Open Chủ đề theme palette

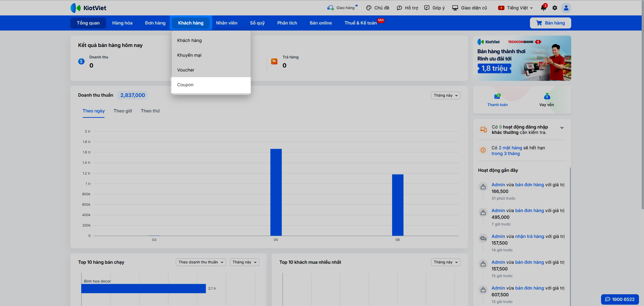(369, 8)
